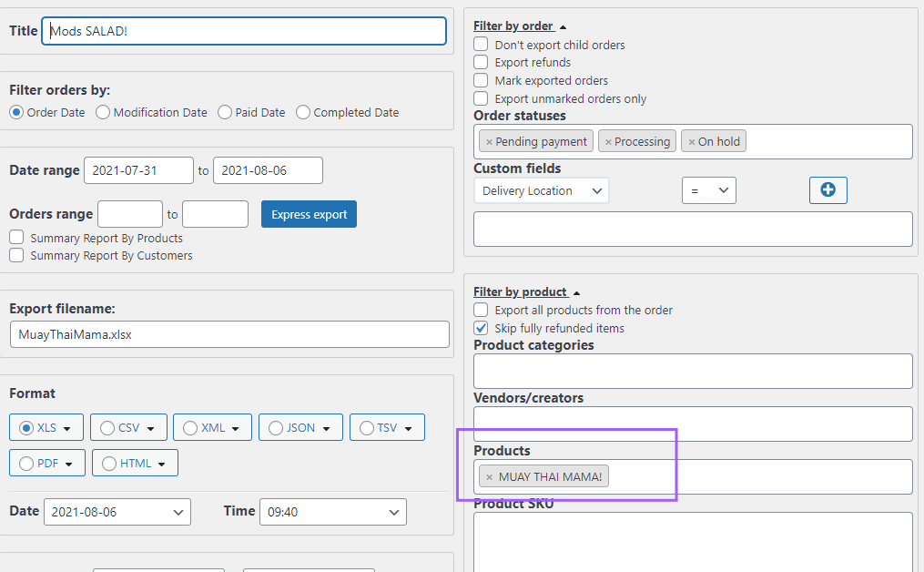Open the Delivery Location custom field dropdown
This screenshot has height=572, width=924.
(542, 190)
